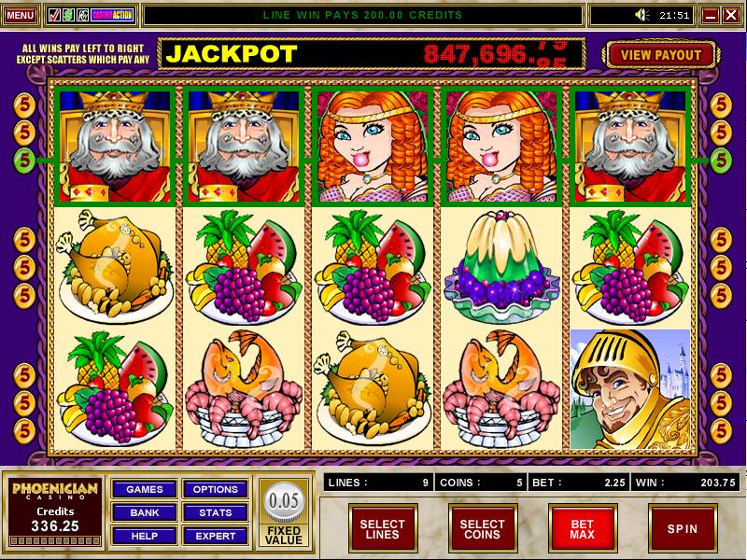Click the SELECT LINES button

pyautogui.click(x=383, y=529)
